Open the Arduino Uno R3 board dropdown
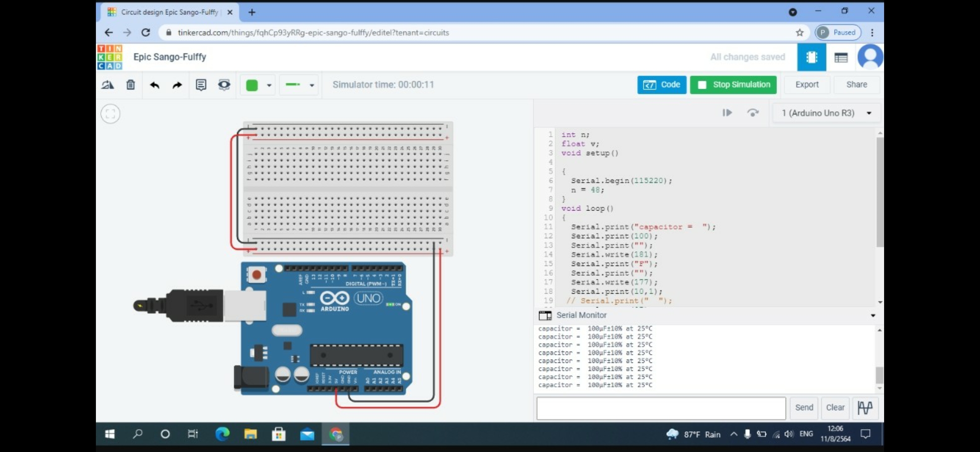Image resolution: width=980 pixels, height=452 pixels. 826,113
